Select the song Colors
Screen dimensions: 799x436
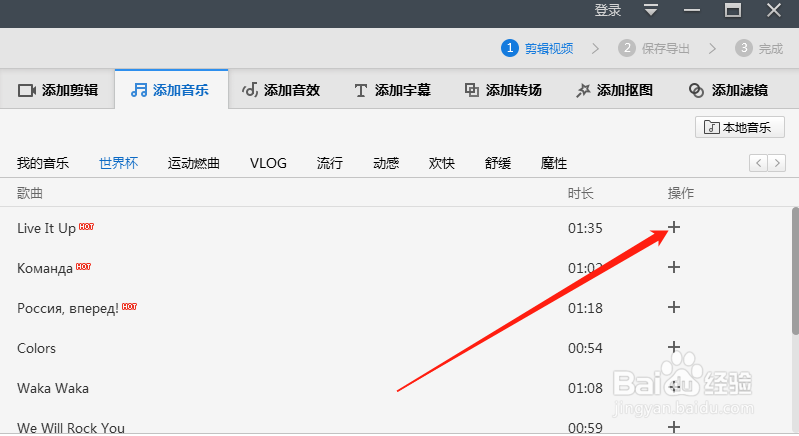(36, 348)
